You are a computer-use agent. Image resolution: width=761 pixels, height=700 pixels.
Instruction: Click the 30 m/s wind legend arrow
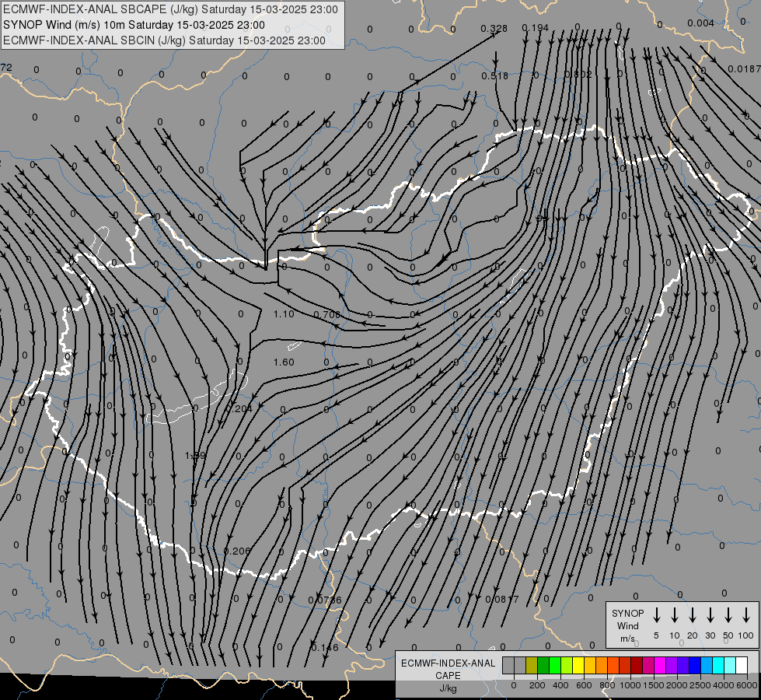710,614
